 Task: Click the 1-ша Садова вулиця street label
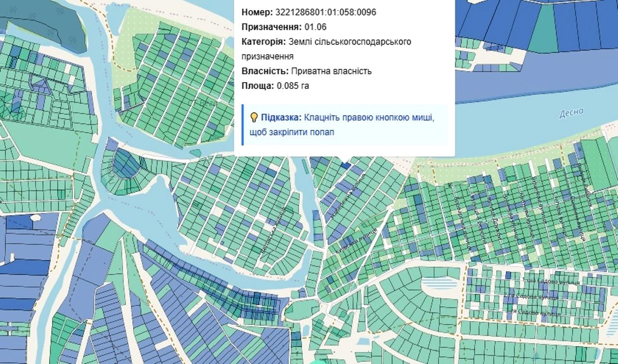(551, 282)
